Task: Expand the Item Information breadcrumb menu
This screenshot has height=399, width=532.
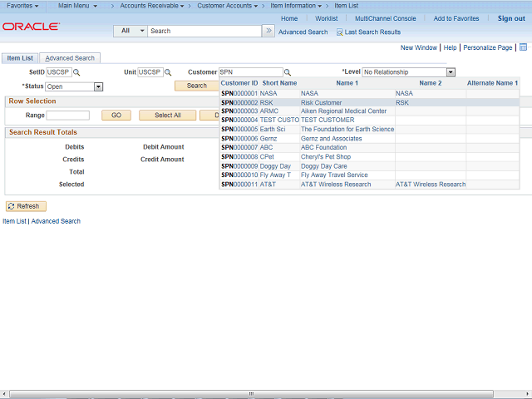Action: point(296,6)
